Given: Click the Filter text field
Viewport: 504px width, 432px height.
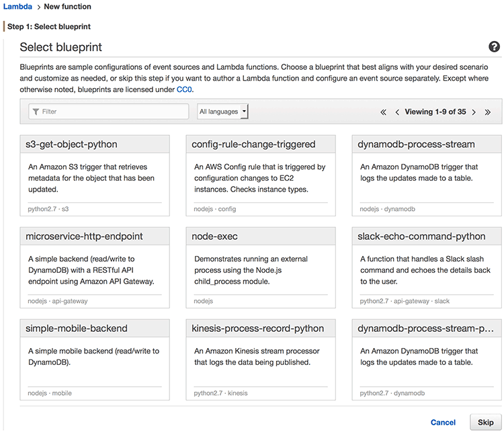Looking at the screenshot, I should click(x=109, y=112).
